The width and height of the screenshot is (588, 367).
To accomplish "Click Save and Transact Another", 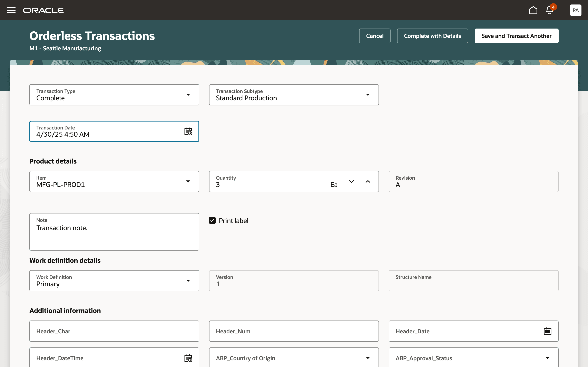I will coord(516,36).
